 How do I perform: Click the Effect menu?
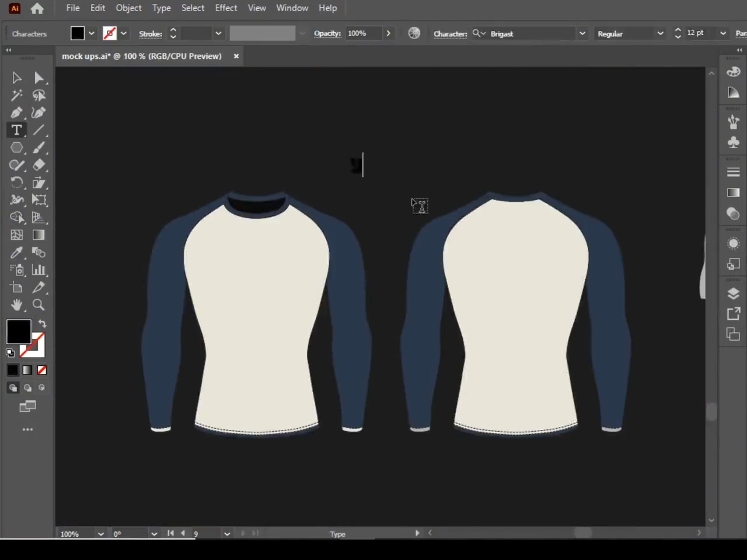(x=226, y=8)
